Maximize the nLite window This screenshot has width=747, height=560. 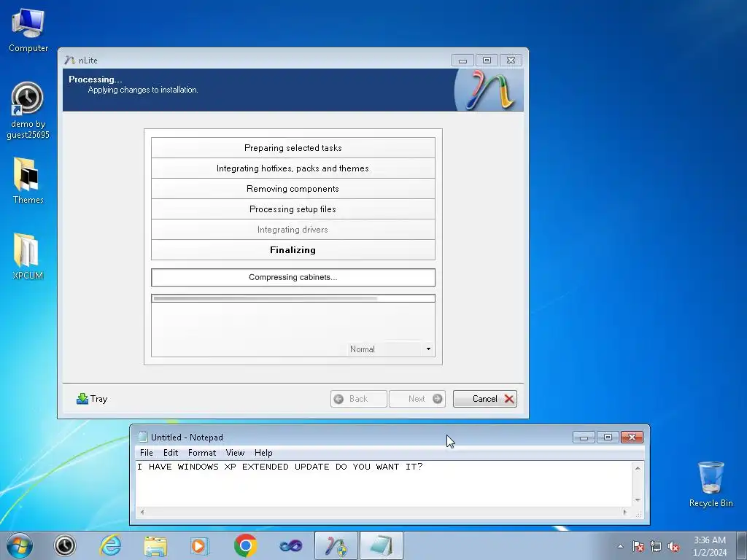point(487,60)
